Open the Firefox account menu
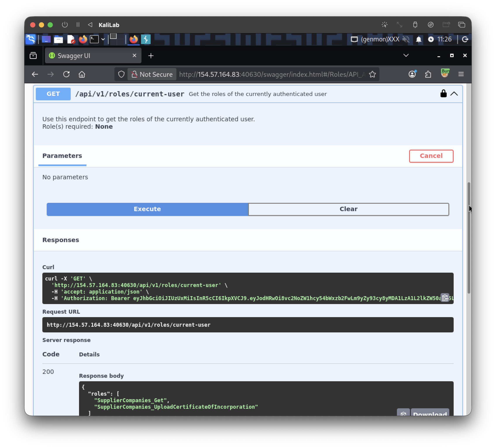The height and width of the screenshot is (448, 496). [412, 74]
